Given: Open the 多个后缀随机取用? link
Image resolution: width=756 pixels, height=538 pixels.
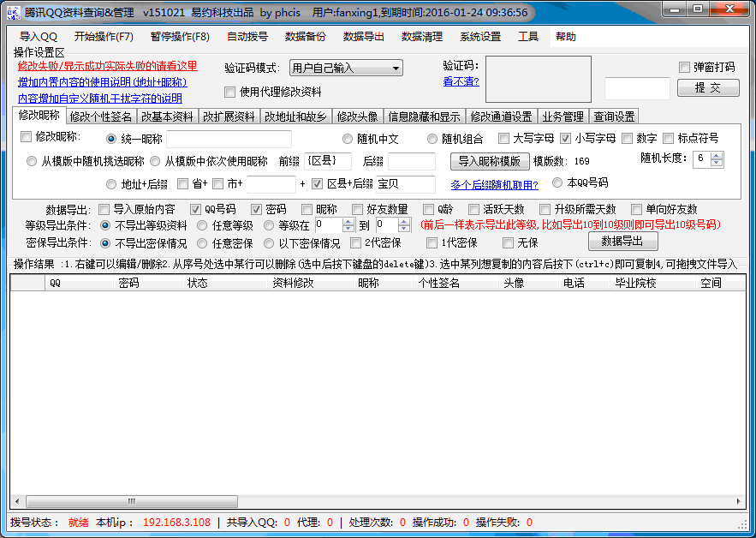Looking at the screenshot, I should (x=494, y=184).
